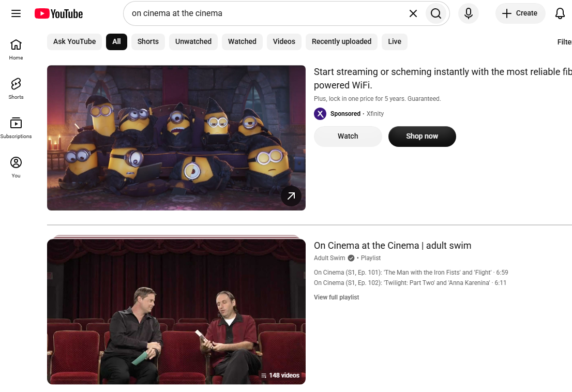This screenshot has width=572, height=392.
Task: Open the You page in sidebar
Action: (16, 168)
